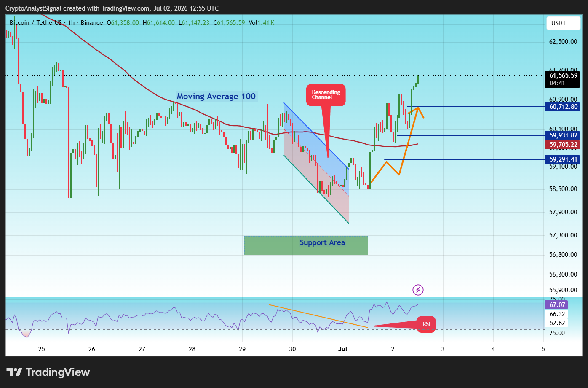Click date 30 on the time axis
The height and width of the screenshot is (388, 588).
(292, 349)
